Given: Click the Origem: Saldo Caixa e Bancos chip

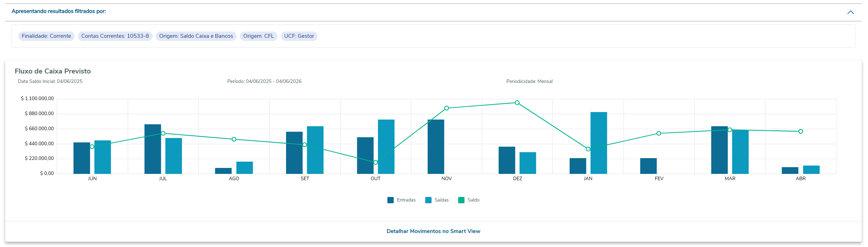Looking at the screenshot, I should [x=196, y=36].
